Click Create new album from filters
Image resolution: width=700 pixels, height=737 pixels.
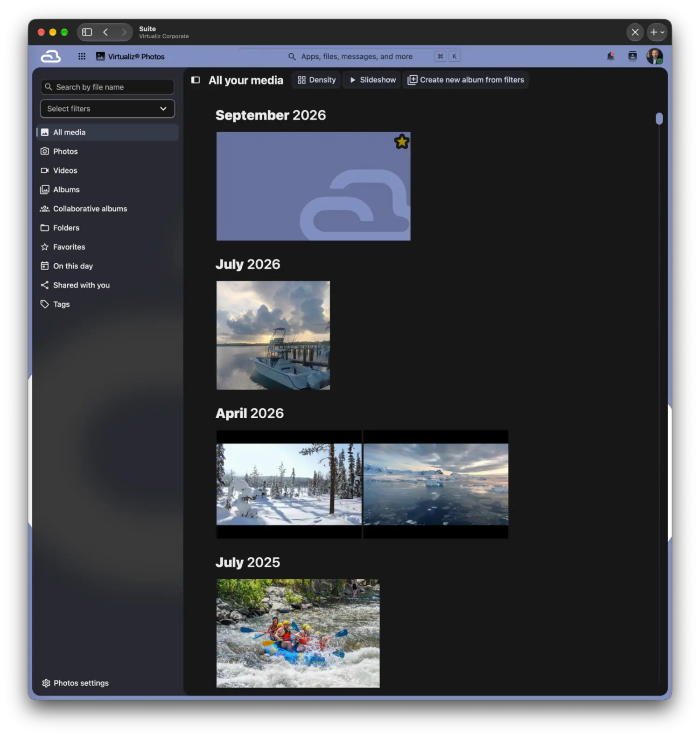466,80
